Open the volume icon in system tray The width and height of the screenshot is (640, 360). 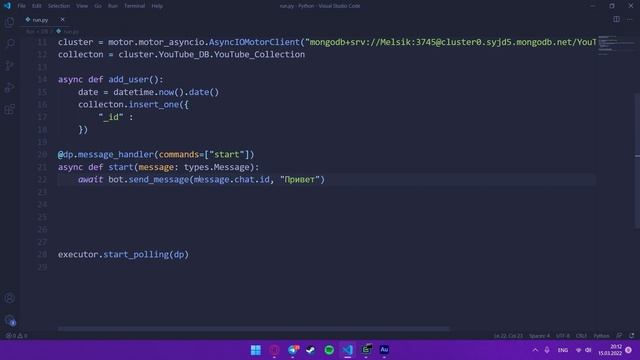(x=588, y=350)
